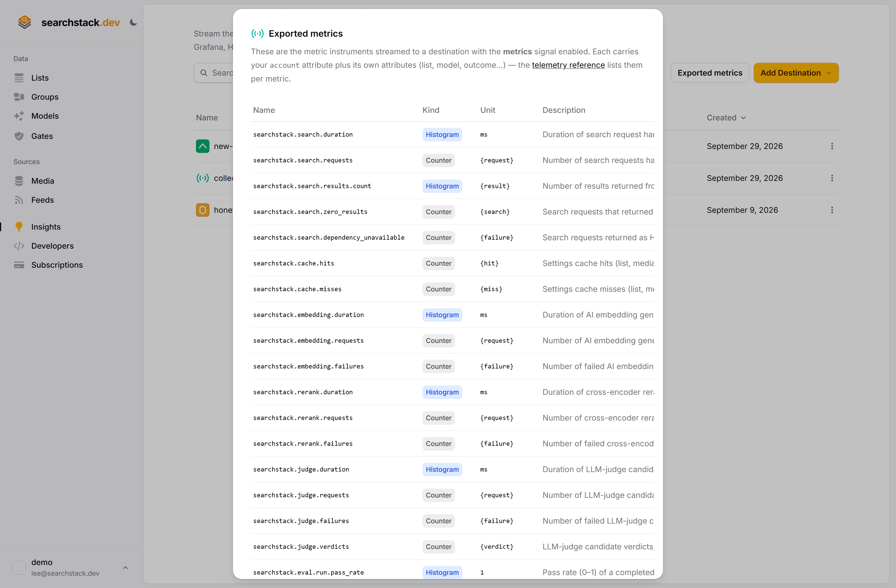896x588 pixels.
Task: Open the telemetry reference link
Action: tap(568, 65)
